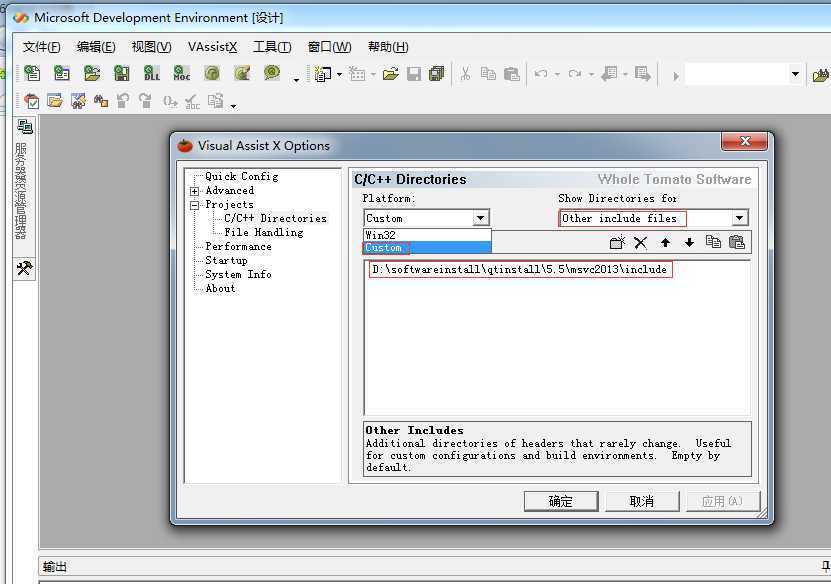831x584 pixels.
Task: Click the Redo arrow toolbar icon
Action: (574, 74)
